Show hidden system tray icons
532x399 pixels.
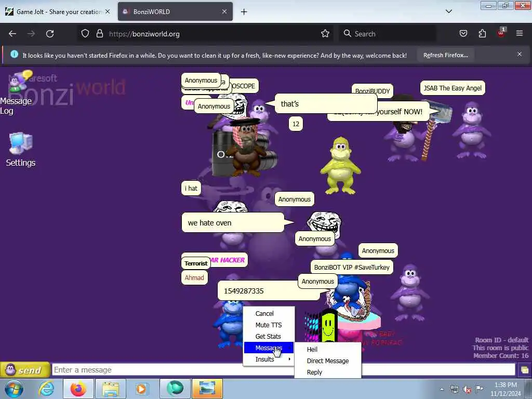pyautogui.click(x=442, y=390)
